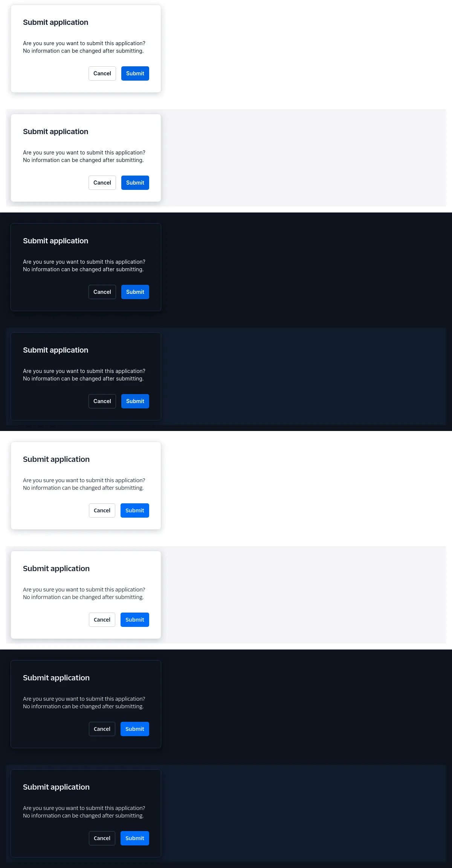Image resolution: width=452 pixels, height=868 pixels.
Task: Click Submit in the bottommost dark dialog
Action: tap(135, 838)
